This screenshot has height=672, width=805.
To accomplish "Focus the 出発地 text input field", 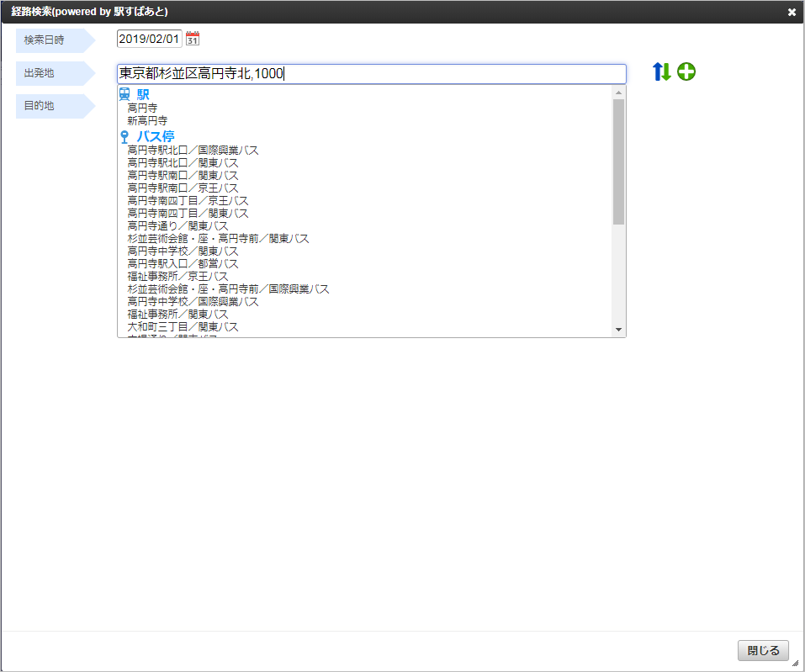I will [372, 74].
